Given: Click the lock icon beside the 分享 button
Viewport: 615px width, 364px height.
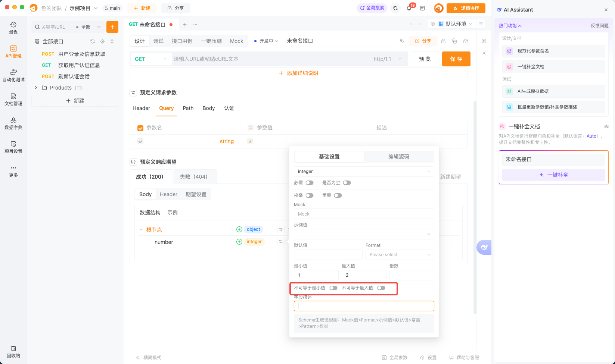Looking at the screenshot, I should coord(443,41).
